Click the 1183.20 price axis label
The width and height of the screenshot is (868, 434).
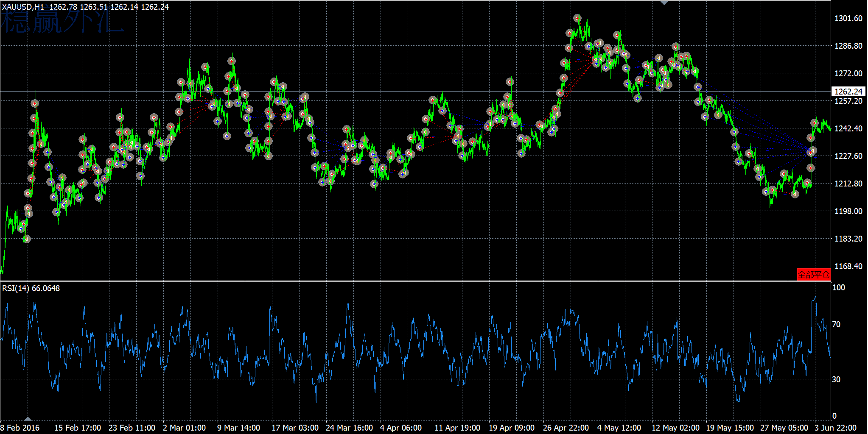pyautogui.click(x=848, y=239)
